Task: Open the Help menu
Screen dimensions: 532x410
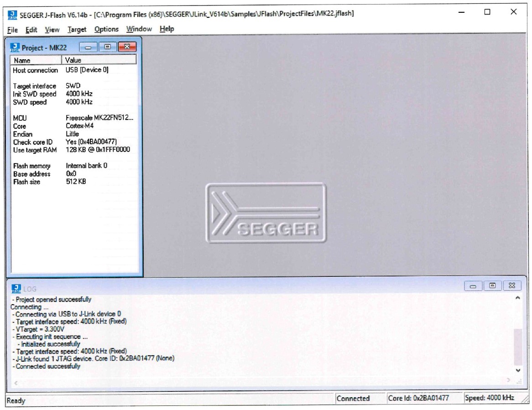Action: (167, 29)
